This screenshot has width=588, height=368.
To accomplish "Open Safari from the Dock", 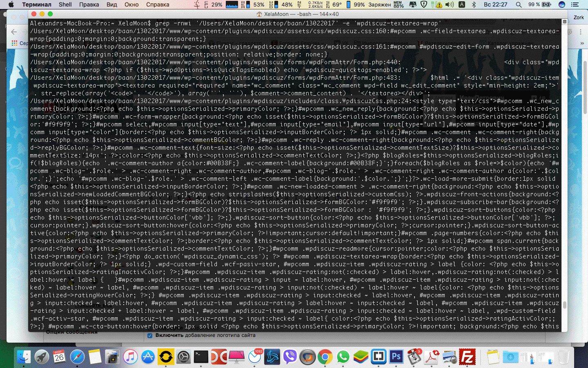I will (x=77, y=357).
